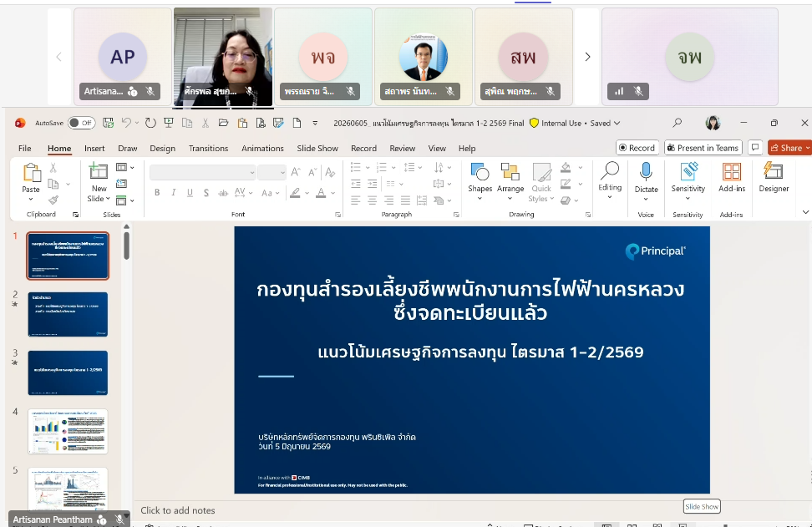The width and height of the screenshot is (812, 527).
Task: Switch to the Design tab
Action: pos(163,148)
